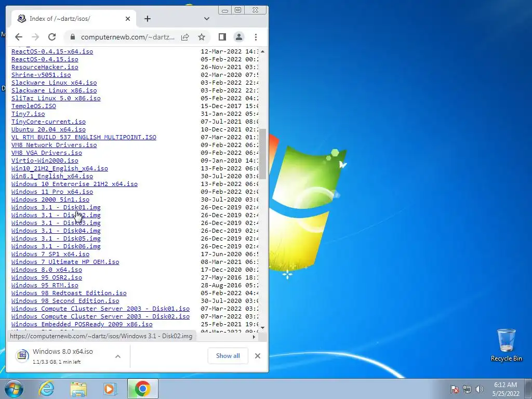
Task: Download Windows_11_Pro_x64.iso
Action: 52,192
